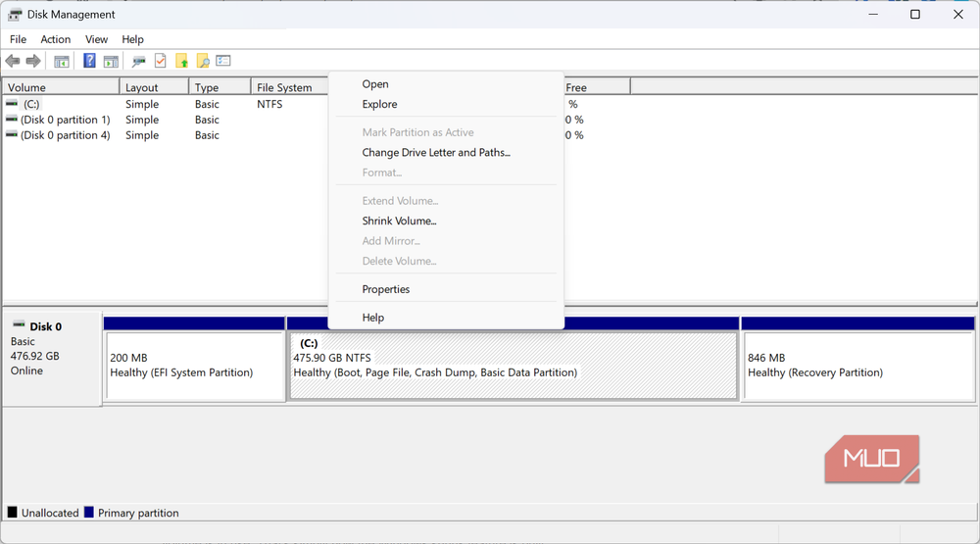The image size is (980, 544).
Task: Click the Forward arrow toolbar icon
Action: click(x=33, y=61)
